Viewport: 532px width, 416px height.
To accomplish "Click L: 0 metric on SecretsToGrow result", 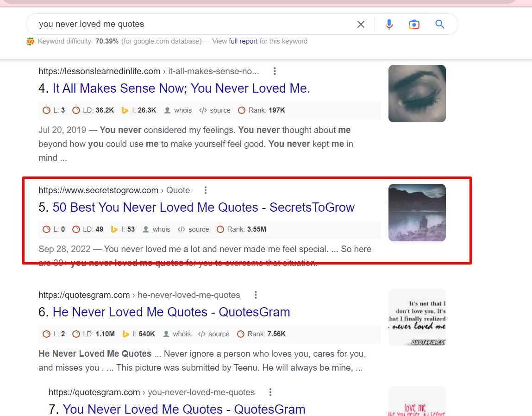I will point(54,229).
